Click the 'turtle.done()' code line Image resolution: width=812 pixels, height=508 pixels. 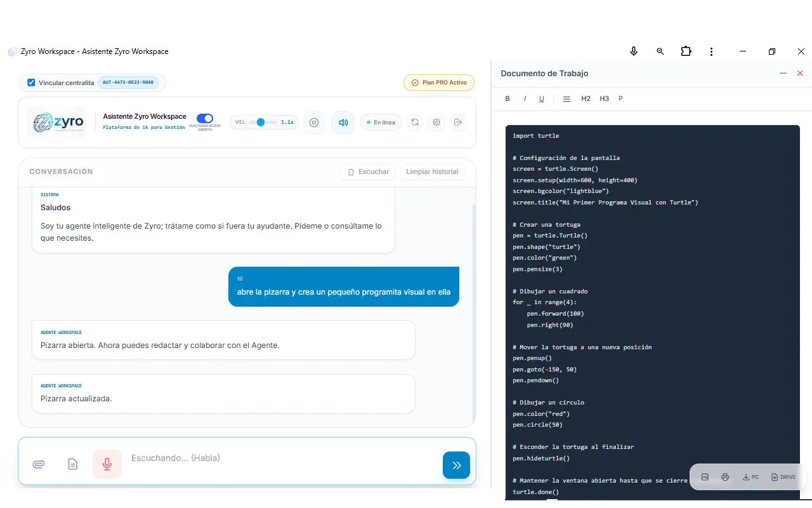[536, 491]
